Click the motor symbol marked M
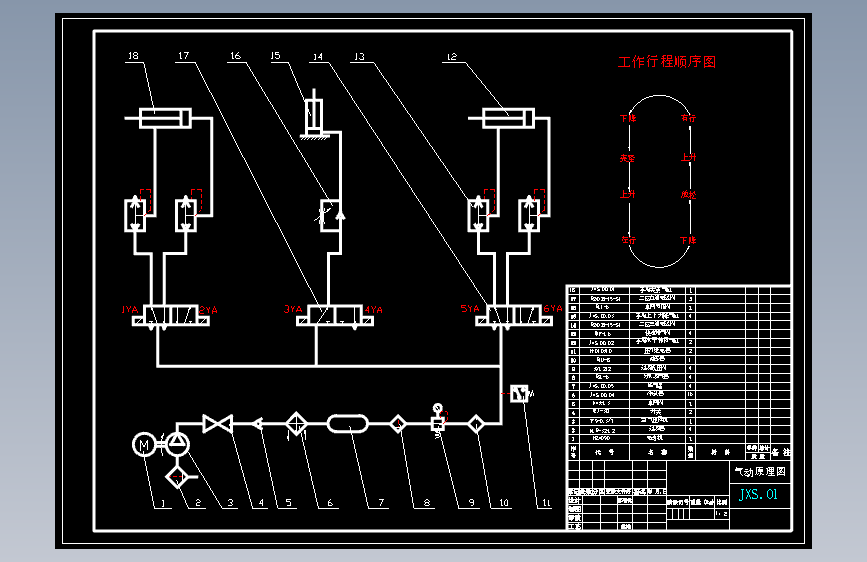Viewport: 867px width, 562px height. click(x=144, y=445)
